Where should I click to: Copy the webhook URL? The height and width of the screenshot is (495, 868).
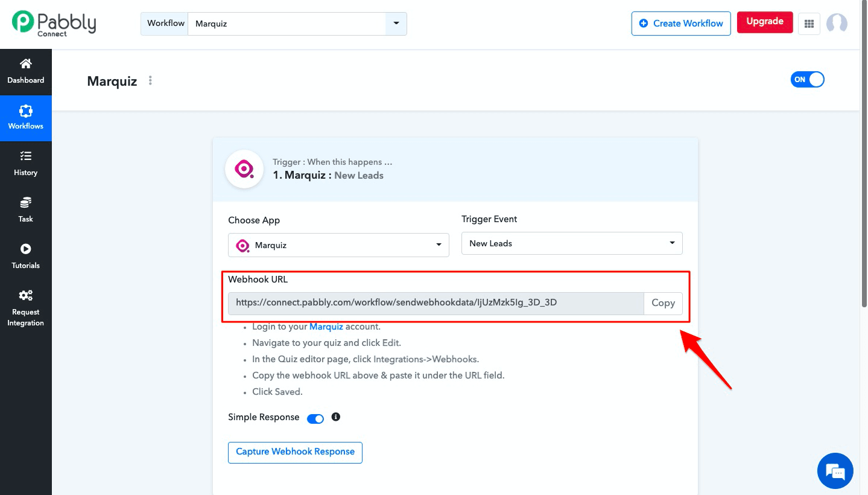click(663, 303)
